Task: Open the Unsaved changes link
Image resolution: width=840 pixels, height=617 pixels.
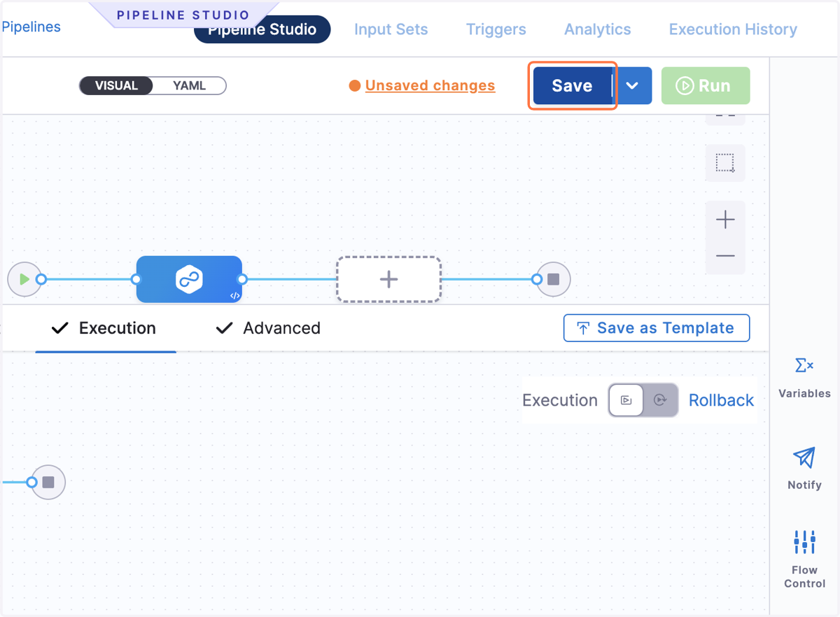Action: pos(430,86)
